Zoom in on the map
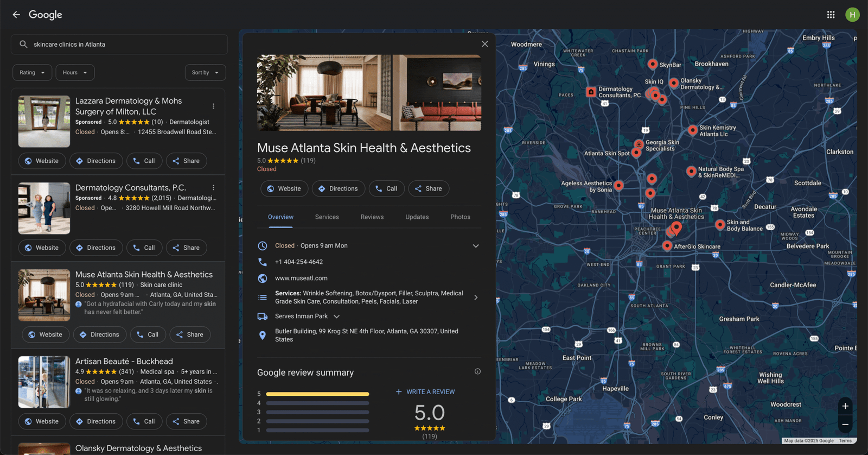The width and height of the screenshot is (868, 455). (845, 406)
